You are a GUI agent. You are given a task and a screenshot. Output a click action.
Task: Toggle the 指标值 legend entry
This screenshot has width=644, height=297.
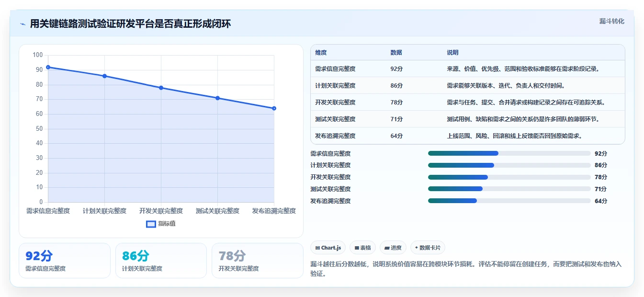tap(161, 224)
